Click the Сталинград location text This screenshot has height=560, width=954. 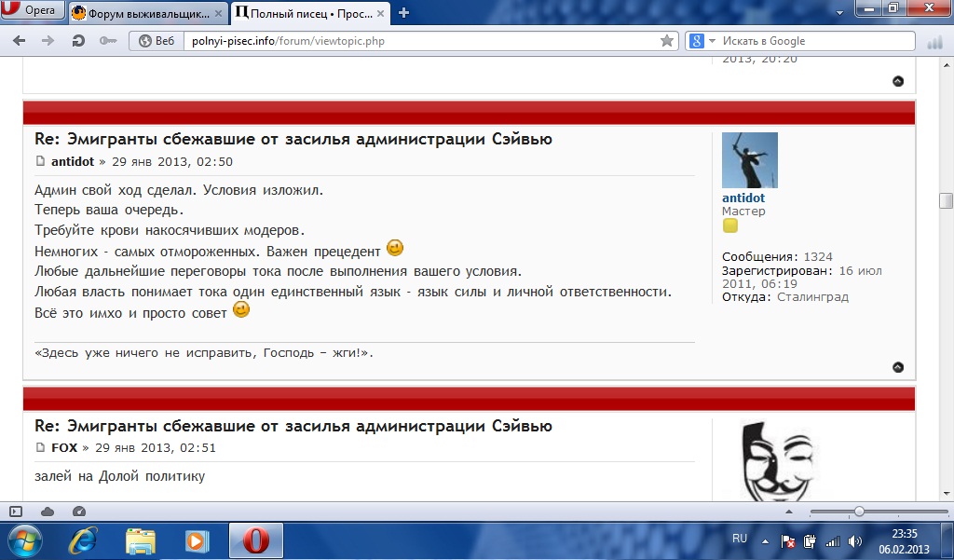pyautogui.click(x=812, y=297)
